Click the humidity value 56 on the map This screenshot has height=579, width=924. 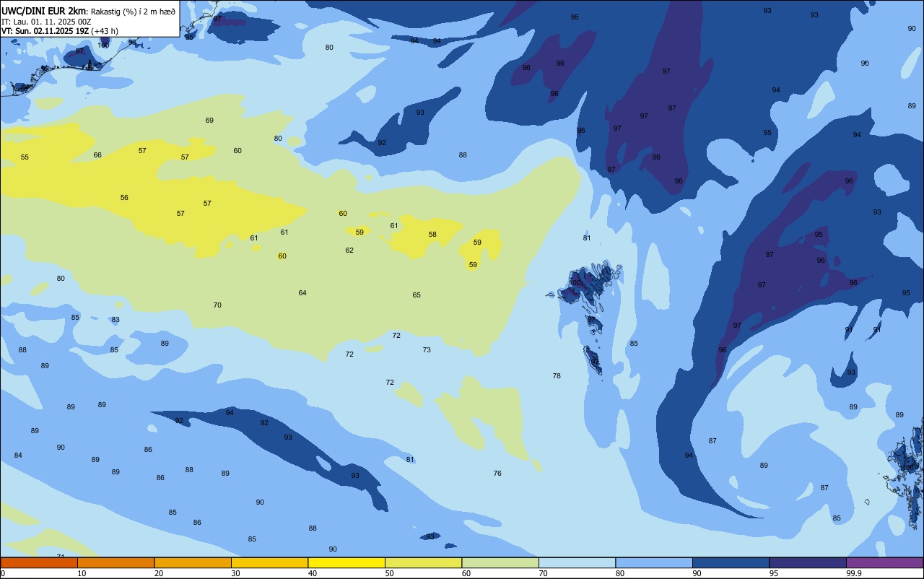point(124,197)
